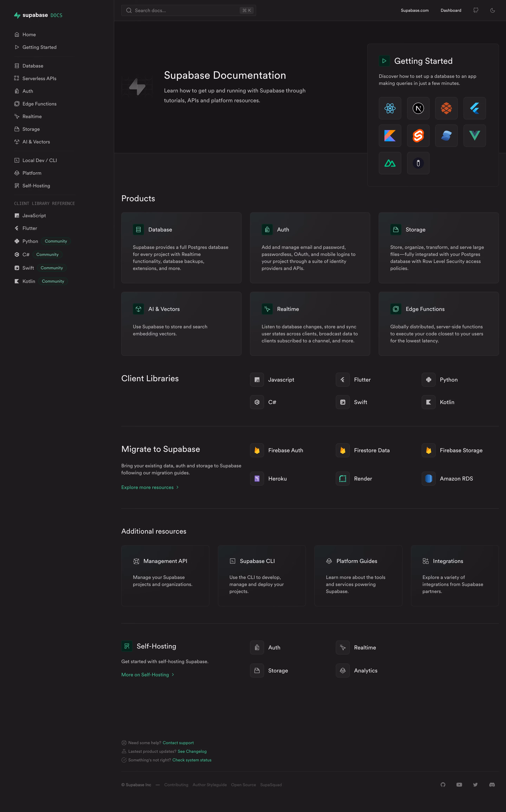Open the Integrations resource card
The width and height of the screenshot is (506, 812).
coord(455,576)
